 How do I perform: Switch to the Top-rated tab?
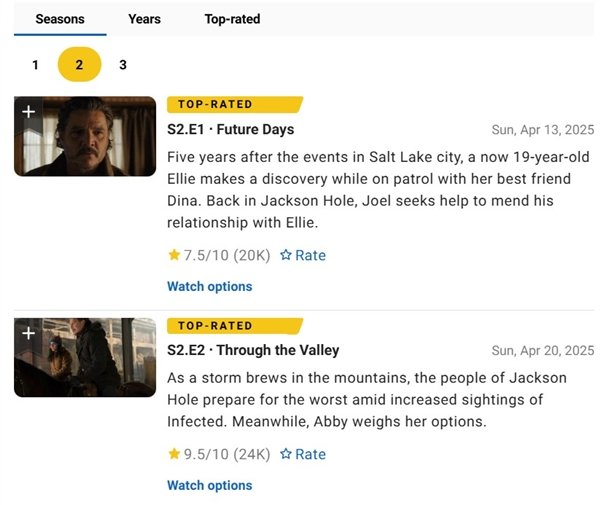[x=233, y=19]
